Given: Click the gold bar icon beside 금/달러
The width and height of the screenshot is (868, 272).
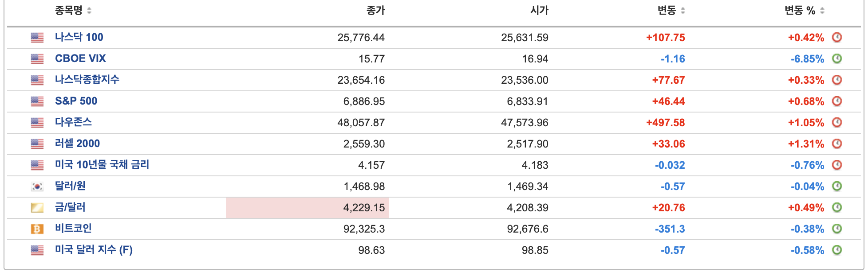Looking at the screenshot, I should (x=37, y=208).
